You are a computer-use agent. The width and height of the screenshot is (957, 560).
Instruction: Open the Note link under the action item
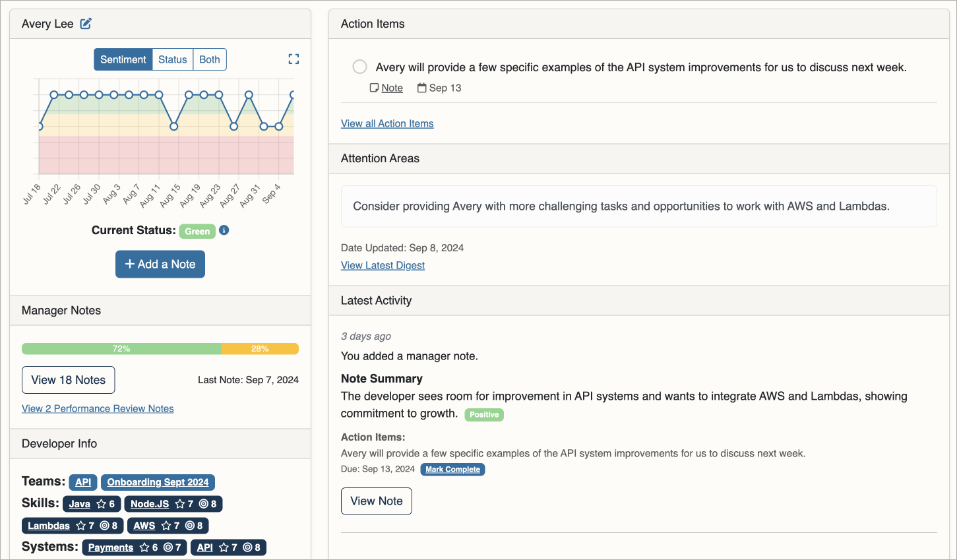click(392, 88)
